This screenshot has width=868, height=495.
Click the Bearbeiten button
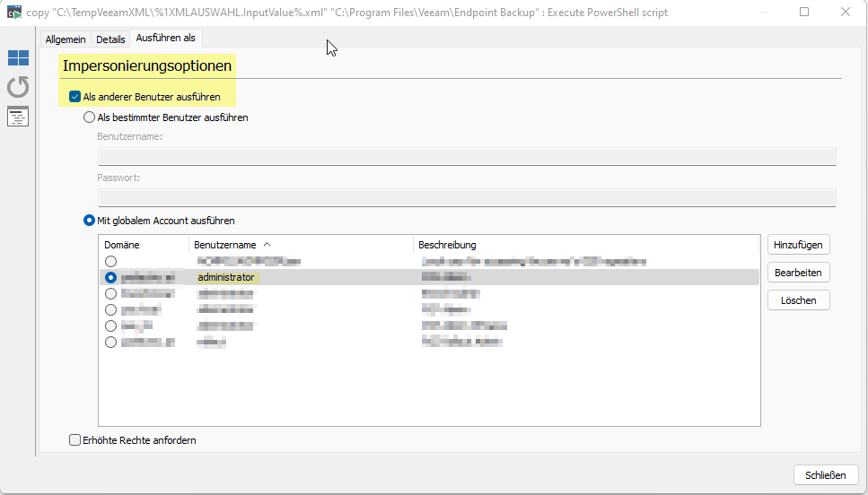click(798, 273)
